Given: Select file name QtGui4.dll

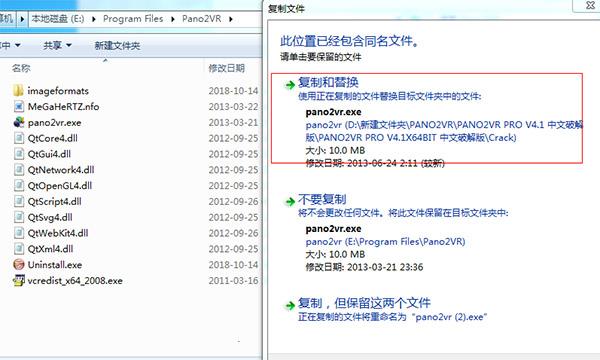Looking at the screenshot, I should (49, 154).
